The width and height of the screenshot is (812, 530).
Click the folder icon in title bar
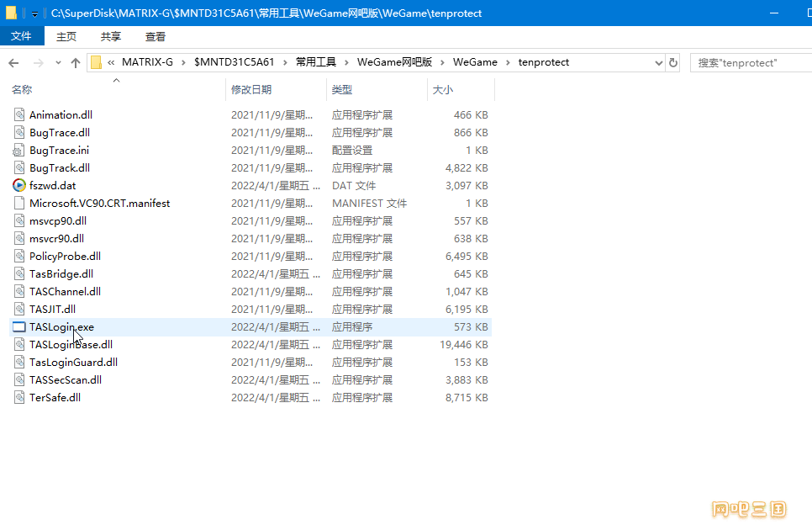coord(11,13)
